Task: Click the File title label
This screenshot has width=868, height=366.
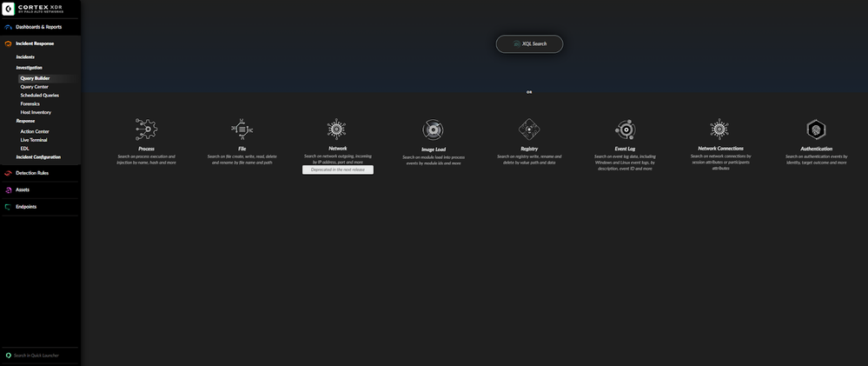Action: coord(242,149)
